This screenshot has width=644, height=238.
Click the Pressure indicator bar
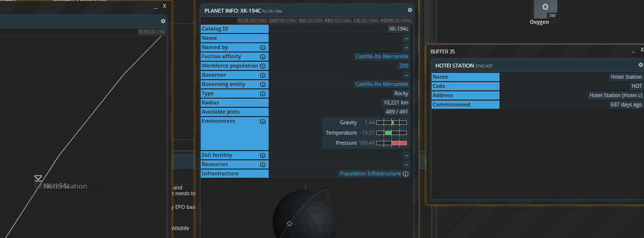click(391, 143)
